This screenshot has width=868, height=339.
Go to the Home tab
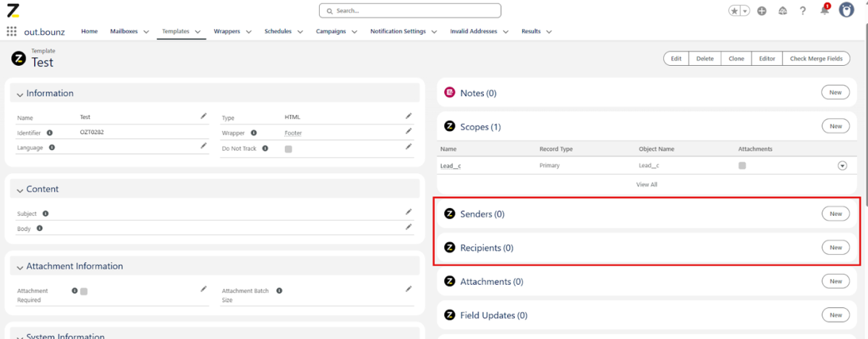point(90,32)
